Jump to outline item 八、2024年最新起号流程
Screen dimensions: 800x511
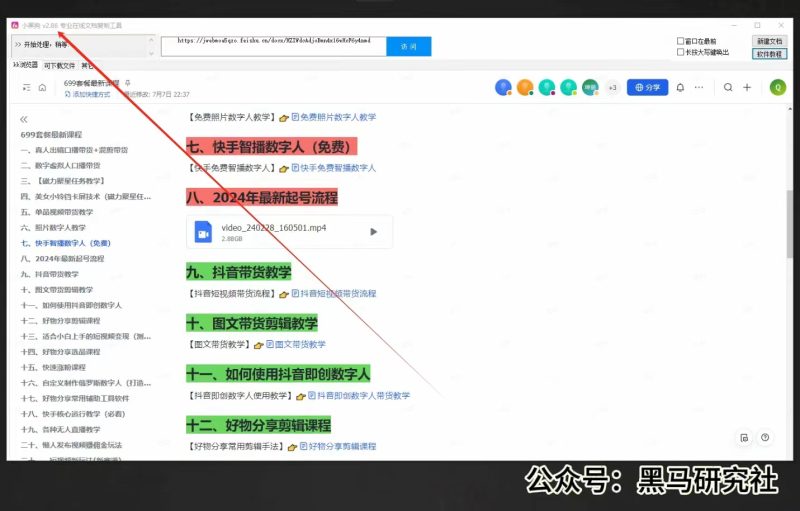pyautogui.click(x=62, y=259)
